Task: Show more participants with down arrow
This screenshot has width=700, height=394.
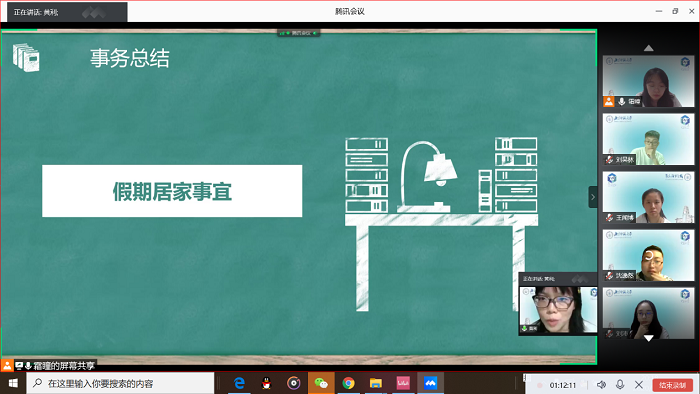Action: coord(649,338)
